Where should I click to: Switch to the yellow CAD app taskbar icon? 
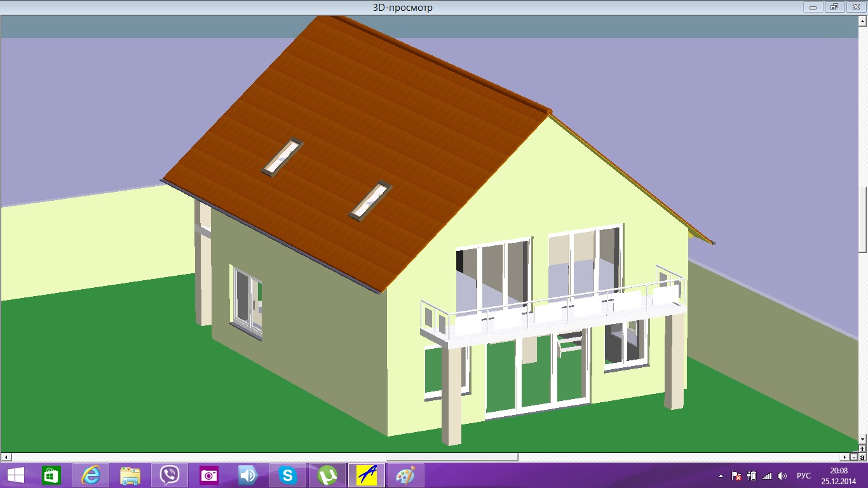(x=367, y=475)
